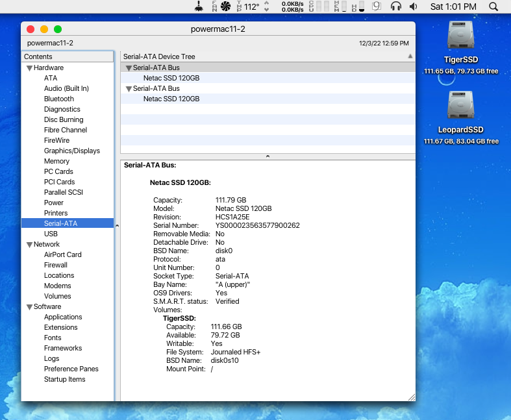Open the USB hardware category

(x=51, y=234)
